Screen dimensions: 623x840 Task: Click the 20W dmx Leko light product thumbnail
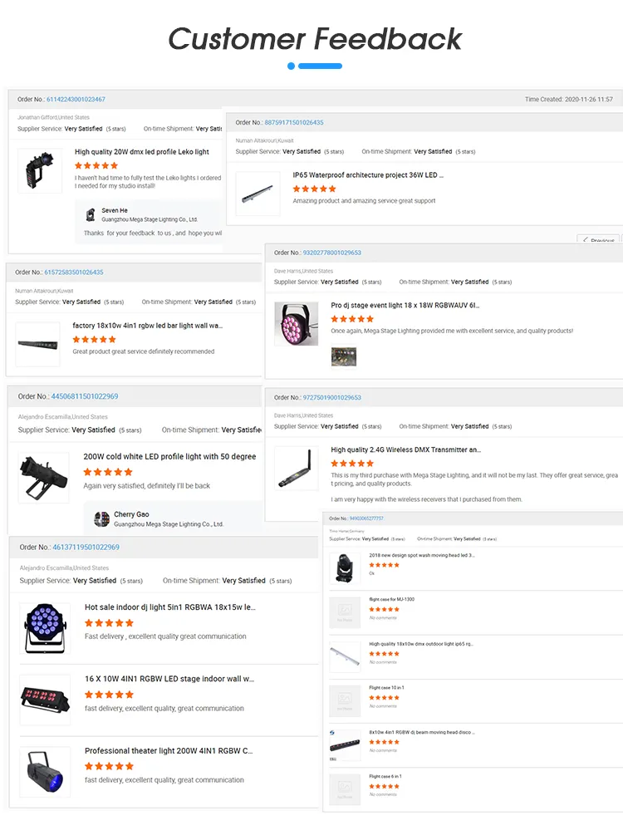[39, 170]
